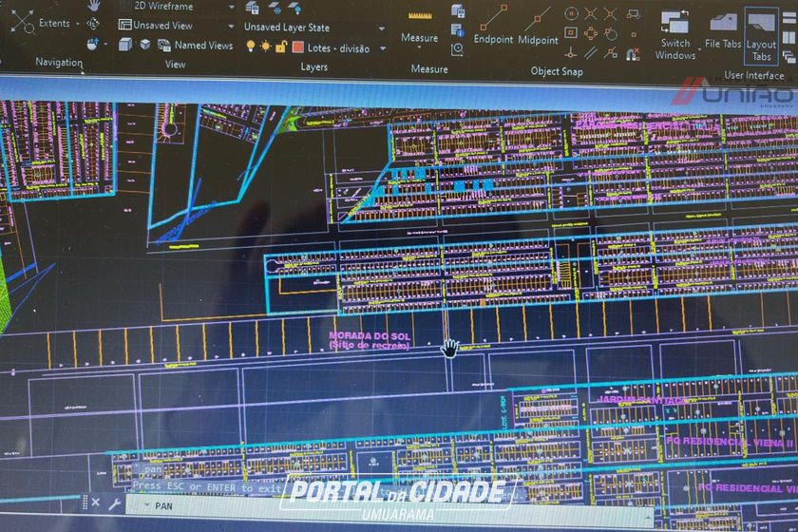The image size is (798, 532).
Task: Open the Unsaved Layer State dropdown
Action: (382, 28)
